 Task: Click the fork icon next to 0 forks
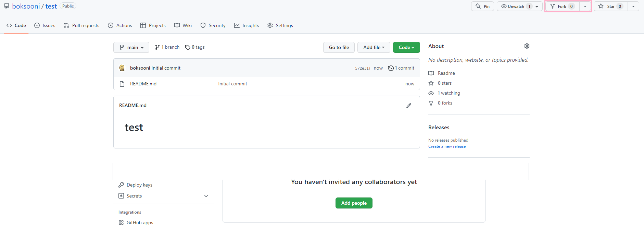[x=431, y=103]
